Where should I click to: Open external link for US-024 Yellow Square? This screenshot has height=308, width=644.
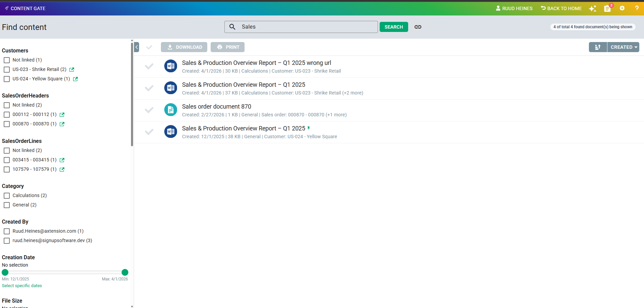[76, 79]
